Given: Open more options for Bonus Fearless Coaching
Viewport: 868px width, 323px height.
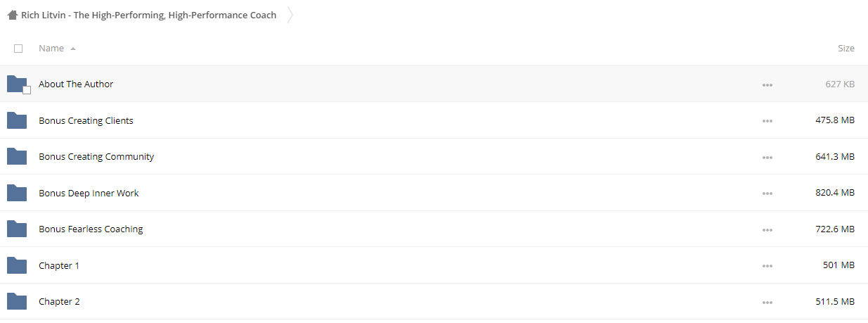Looking at the screenshot, I should [x=767, y=229].
